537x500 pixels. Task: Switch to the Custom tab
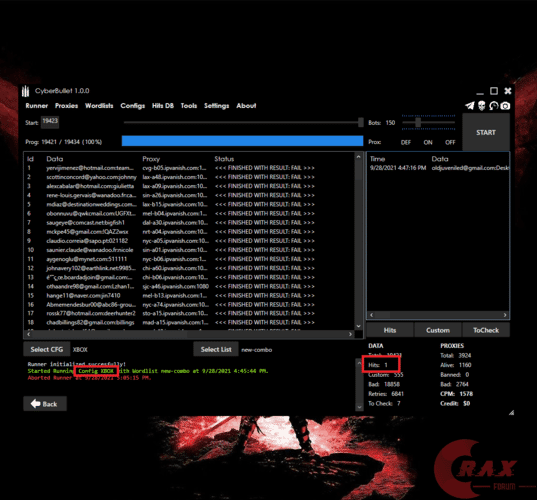(438, 330)
